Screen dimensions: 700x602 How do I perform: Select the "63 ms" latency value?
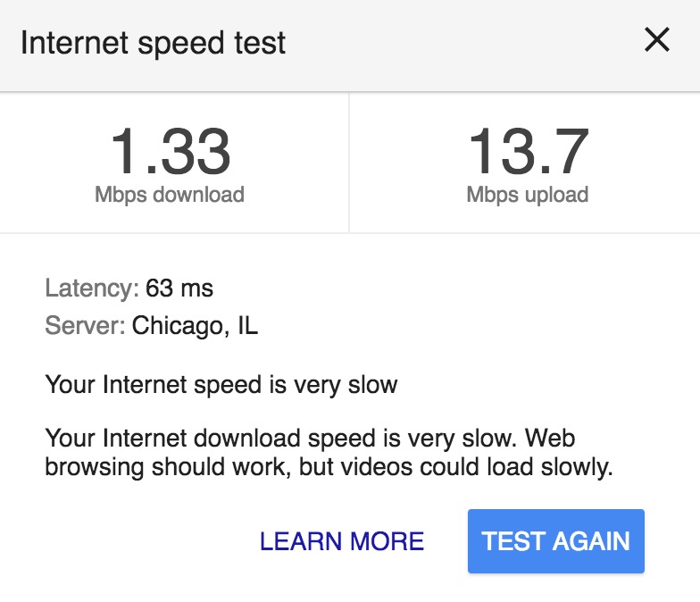click(x=179, y=288)
